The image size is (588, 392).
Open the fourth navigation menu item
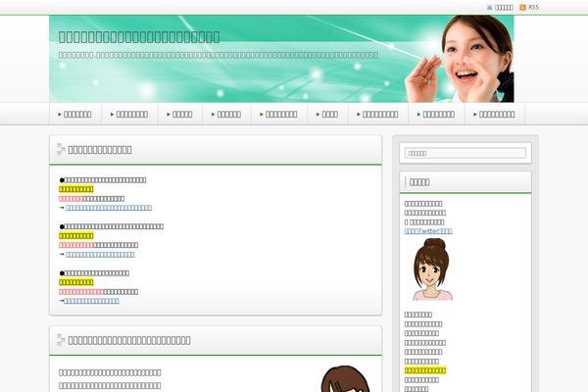tap(226, 114)
